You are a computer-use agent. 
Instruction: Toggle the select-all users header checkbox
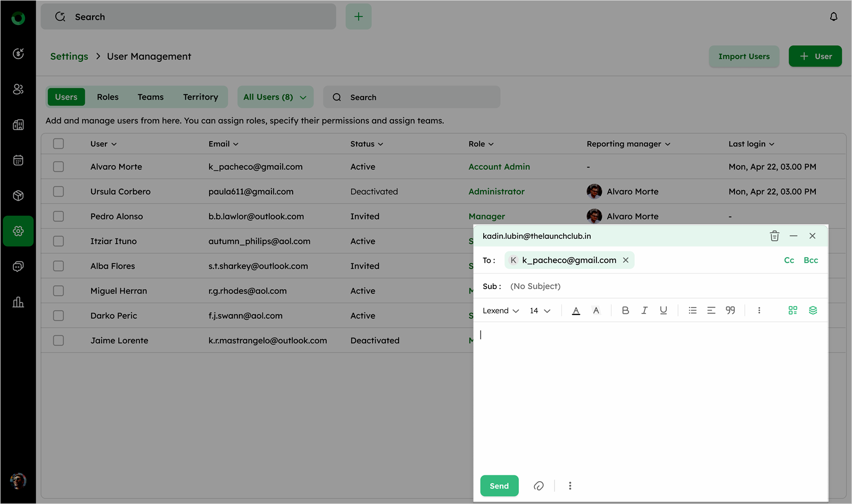(x=59, y=144)
